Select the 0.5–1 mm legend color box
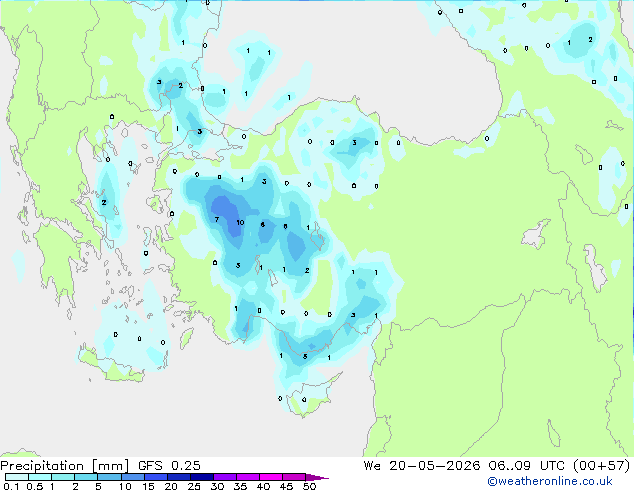 pyautogui.click(x=40, y=477)
